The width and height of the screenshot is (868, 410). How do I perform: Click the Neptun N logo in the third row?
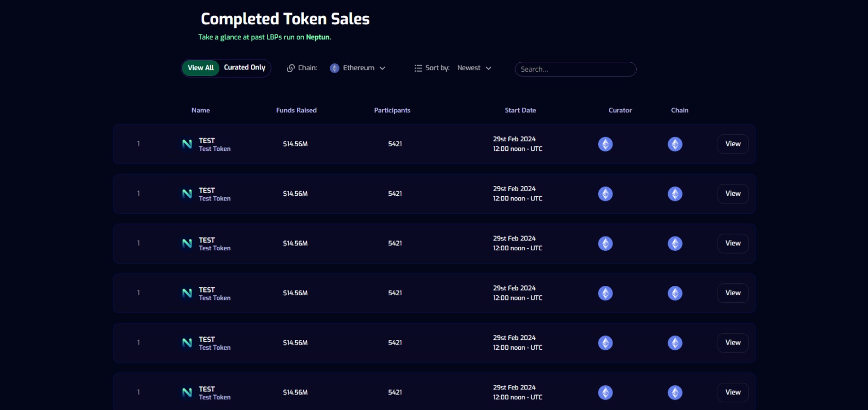coord(187,243)
